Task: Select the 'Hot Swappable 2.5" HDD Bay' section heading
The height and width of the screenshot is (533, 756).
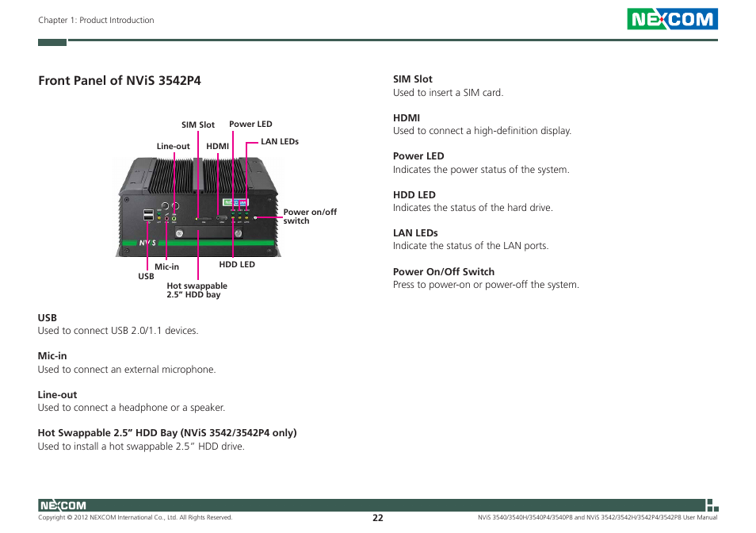Action: (167, 433)
